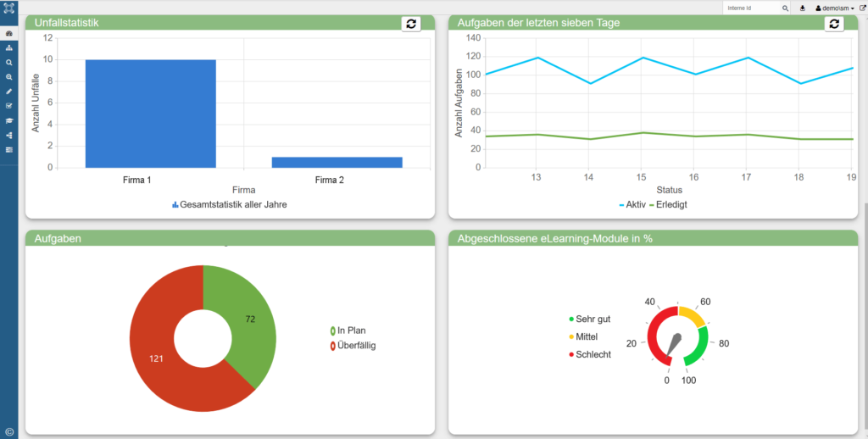Click the copyright icon at sidebar bottom

click(x=8, y=432)
